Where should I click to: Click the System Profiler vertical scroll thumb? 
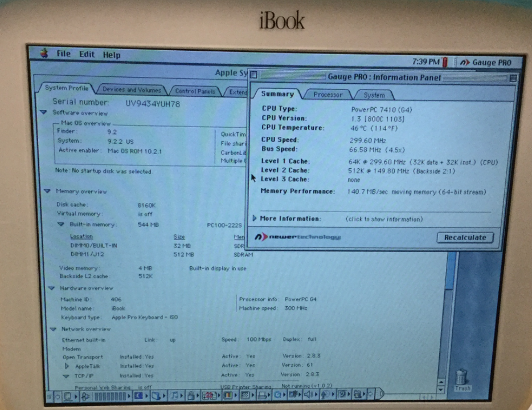click(x=451, y=271)
